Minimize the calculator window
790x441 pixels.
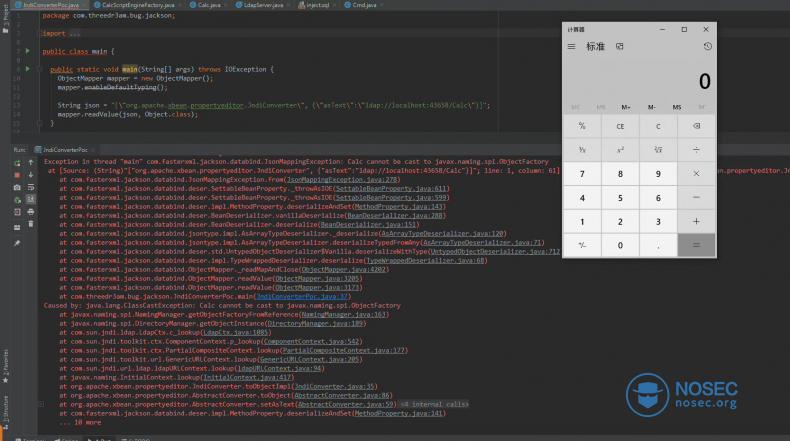[662, 29]
